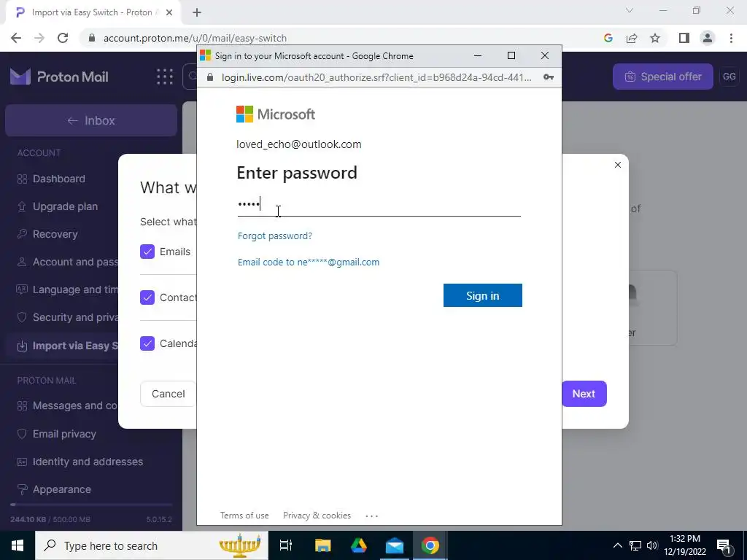This screenshot has width=747, height=560.
Task: Click the Recovery key icon
Action: click(22, 234)
